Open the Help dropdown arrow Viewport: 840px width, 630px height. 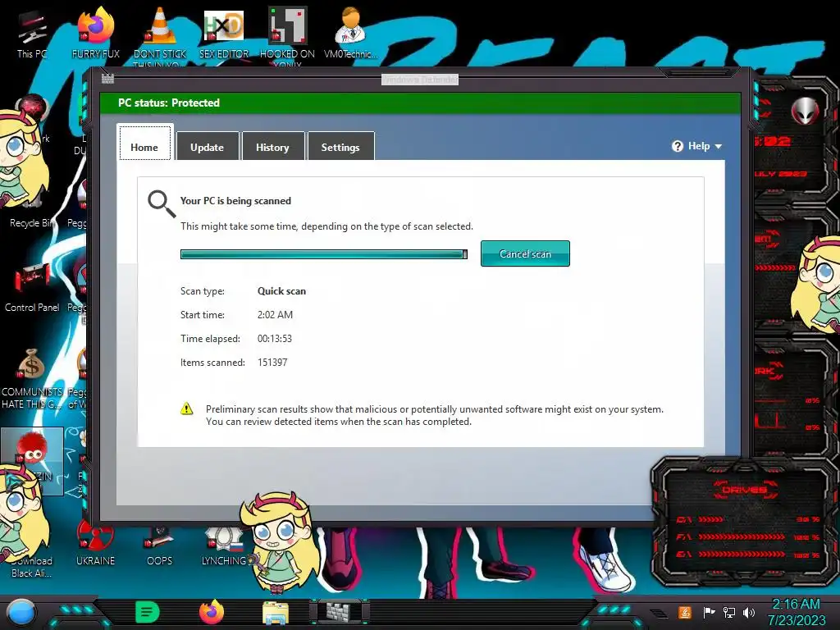719,146
